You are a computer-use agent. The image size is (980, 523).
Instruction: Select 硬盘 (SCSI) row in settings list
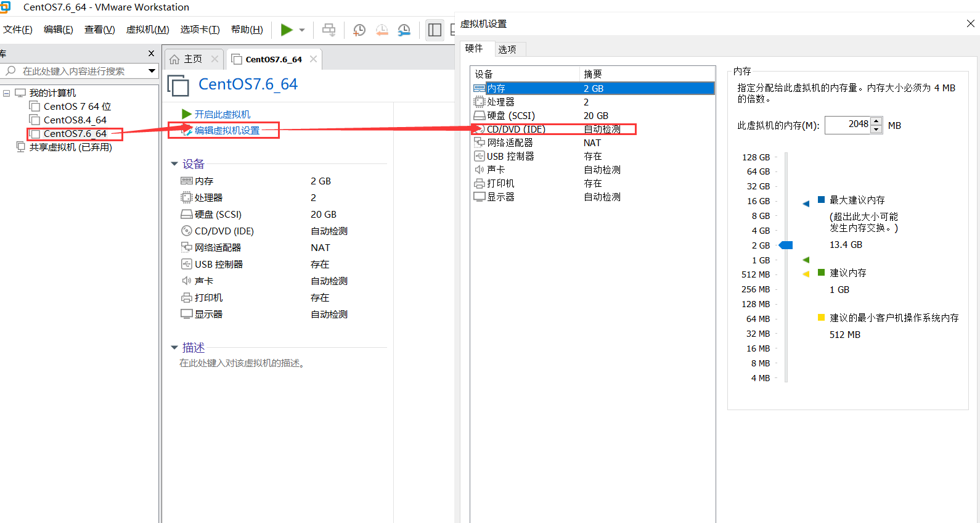click(594, 116)
